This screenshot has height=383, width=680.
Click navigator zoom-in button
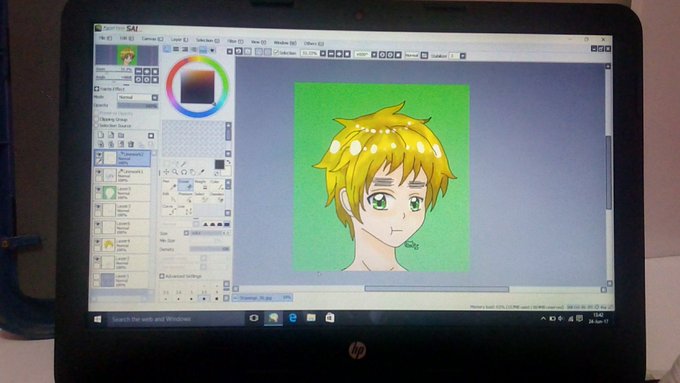[147, 71]
